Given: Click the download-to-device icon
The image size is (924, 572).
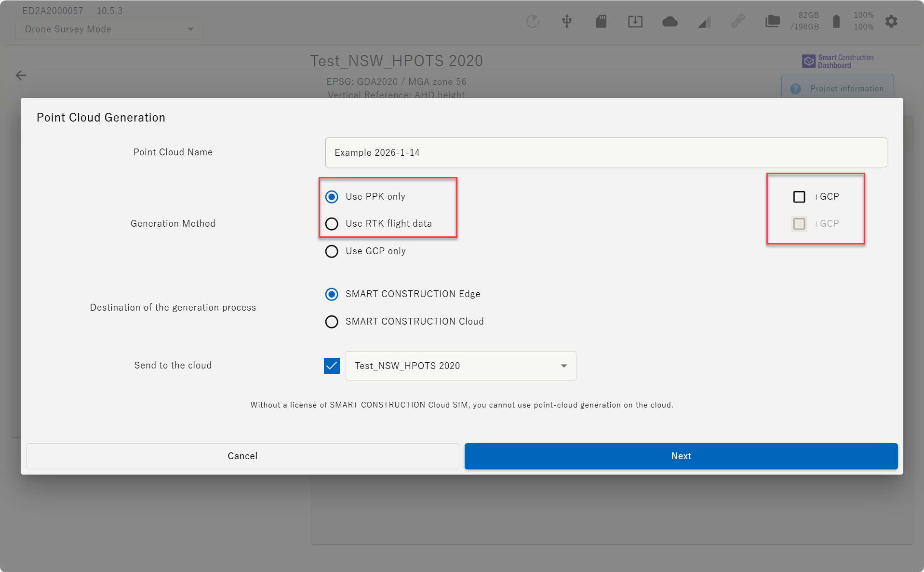Looking at the screenshot, I should point(635,21).
